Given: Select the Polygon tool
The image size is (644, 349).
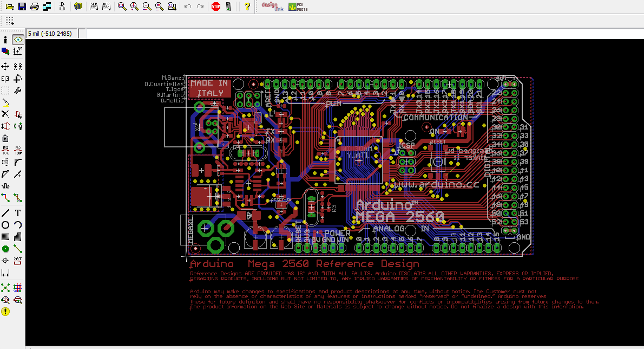Looking at the screenshot, I should pos(18,237).
